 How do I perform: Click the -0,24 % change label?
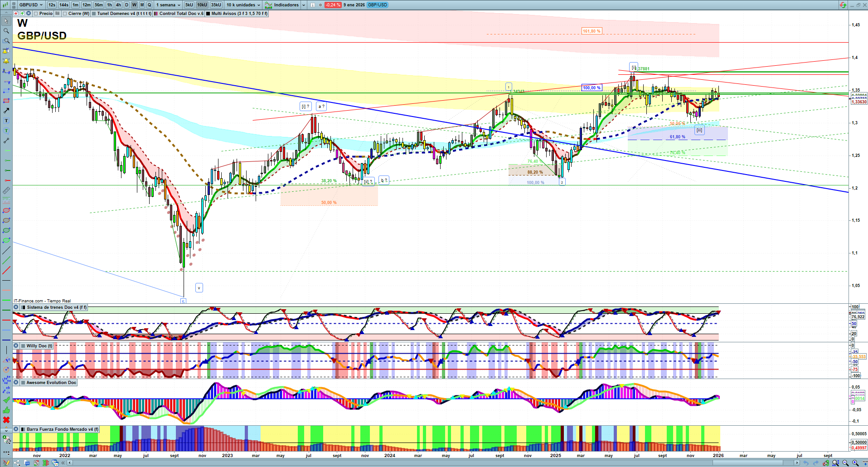point(333,5)
